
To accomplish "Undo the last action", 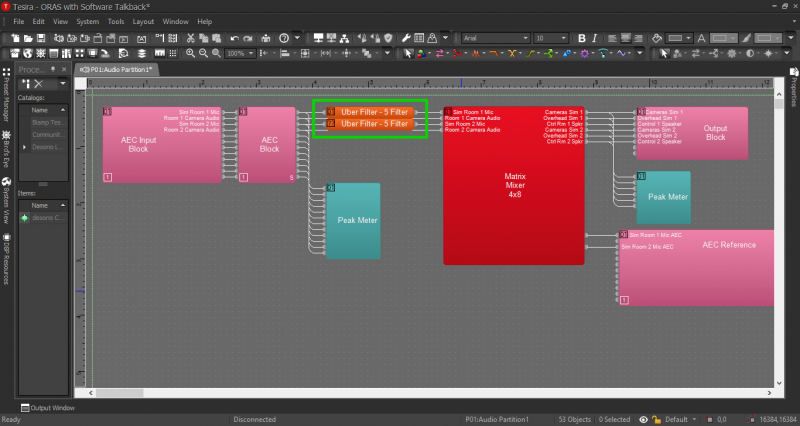I will (235, 38).
